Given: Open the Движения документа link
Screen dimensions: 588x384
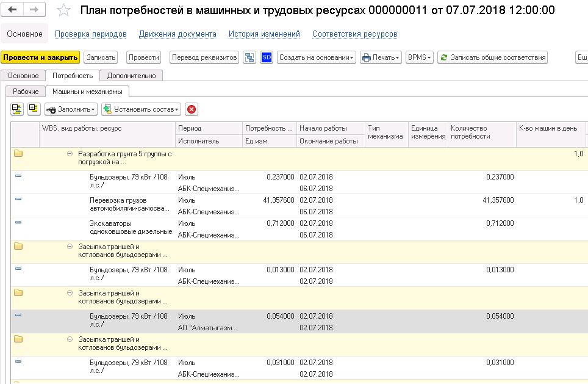Looking at the screenshot, I should [x=177, y=34].
